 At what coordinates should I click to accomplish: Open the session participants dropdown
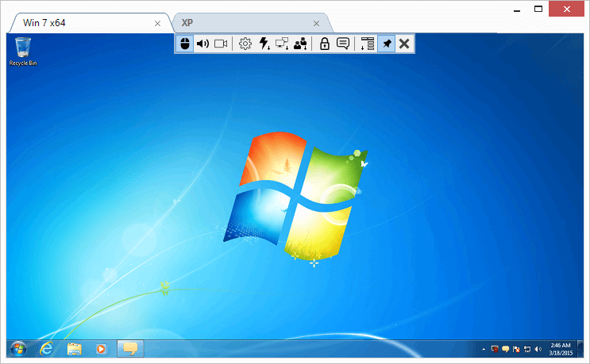[300, 44]
